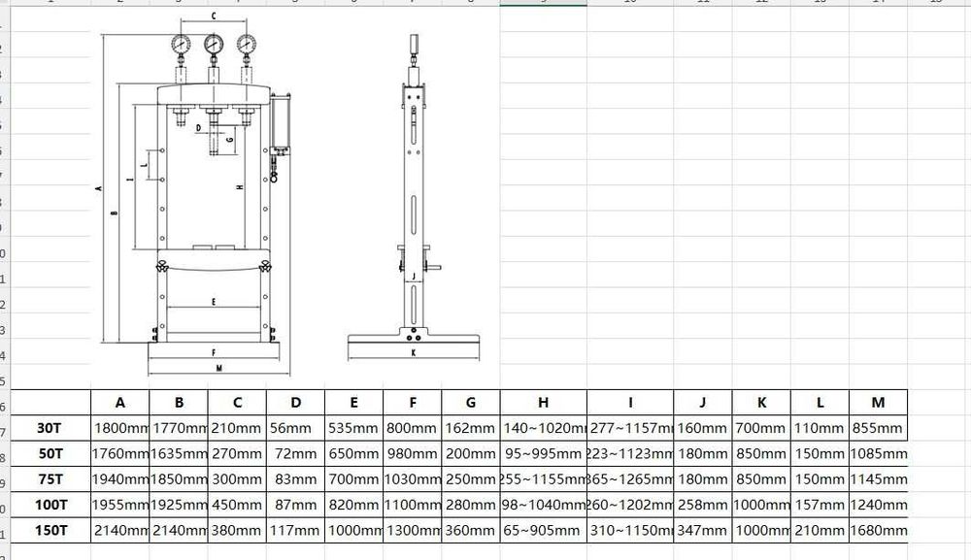Click the cell containing '270mm'
971x560 pixels.
pyautogui.click(x=237, y=453)
